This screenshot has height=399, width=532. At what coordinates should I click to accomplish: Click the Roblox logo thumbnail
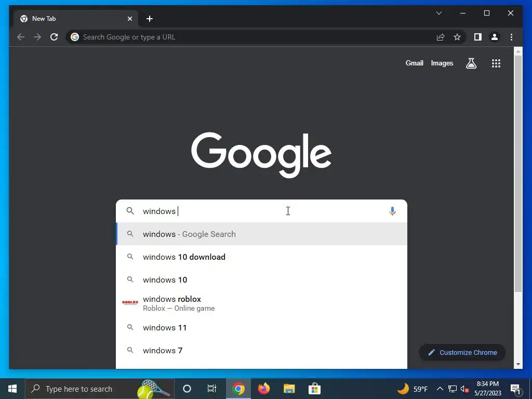pyautogui.click(x=130, y=302)
